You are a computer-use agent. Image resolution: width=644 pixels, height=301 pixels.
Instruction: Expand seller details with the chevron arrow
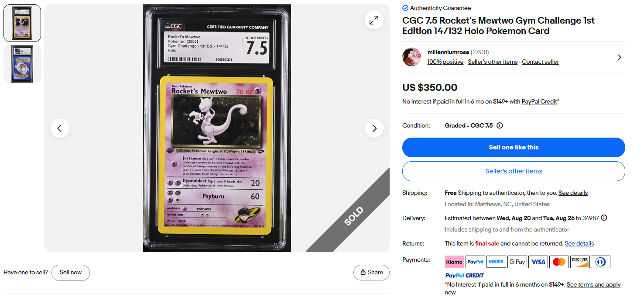(620, 57)
